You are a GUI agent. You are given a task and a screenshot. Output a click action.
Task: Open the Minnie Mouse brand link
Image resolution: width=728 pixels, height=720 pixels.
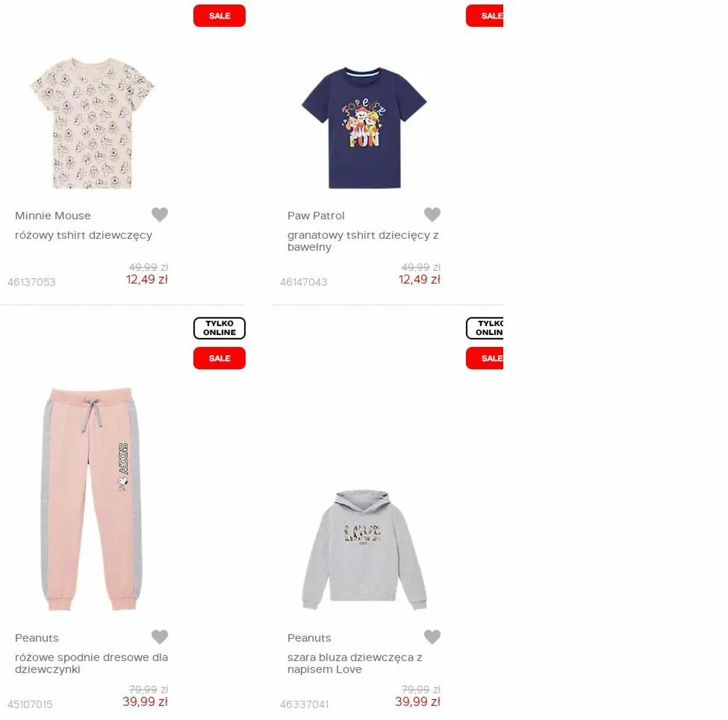coord(53,215)
